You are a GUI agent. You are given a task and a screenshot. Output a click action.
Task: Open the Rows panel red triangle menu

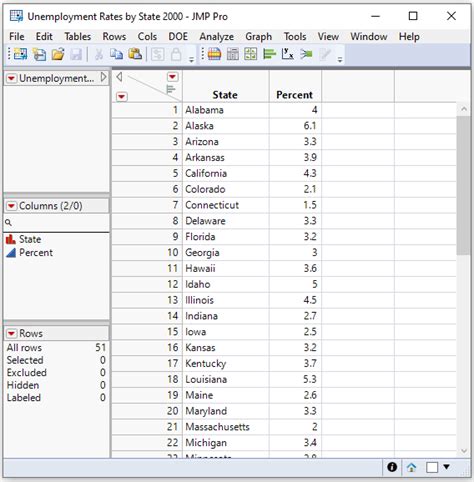click(11, 333)
